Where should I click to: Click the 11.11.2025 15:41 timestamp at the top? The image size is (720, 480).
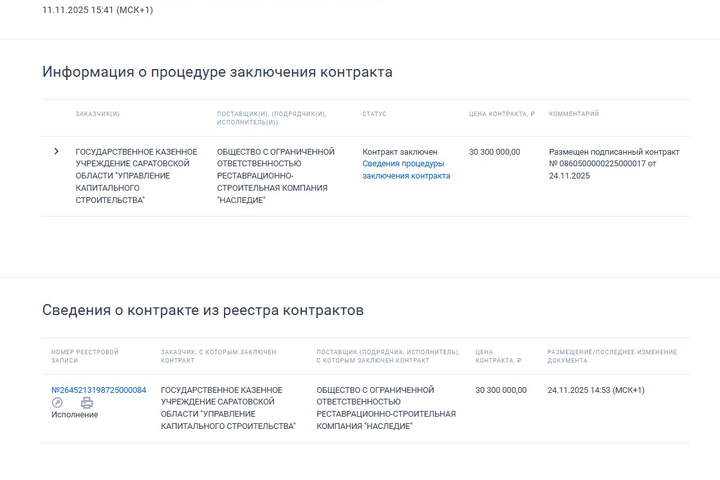coord(97,10)
